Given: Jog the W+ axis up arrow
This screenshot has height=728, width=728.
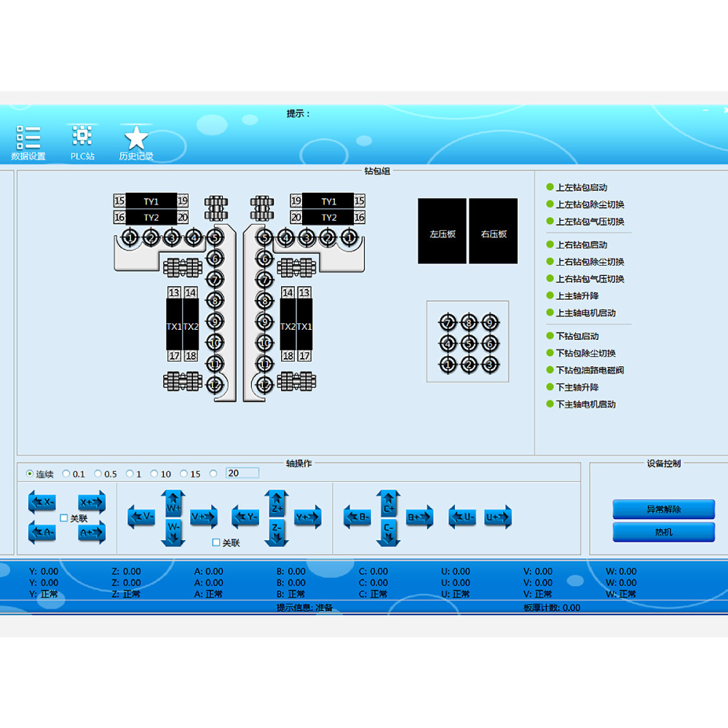Looking at the screenshot, I should click(x=174, y=504).
